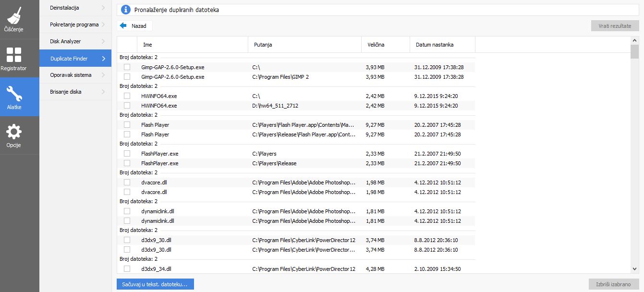The height and width of the screenshot is (292, 644).
Task: Click the 4,28 MB size value
Action: [x=375, y=269]
